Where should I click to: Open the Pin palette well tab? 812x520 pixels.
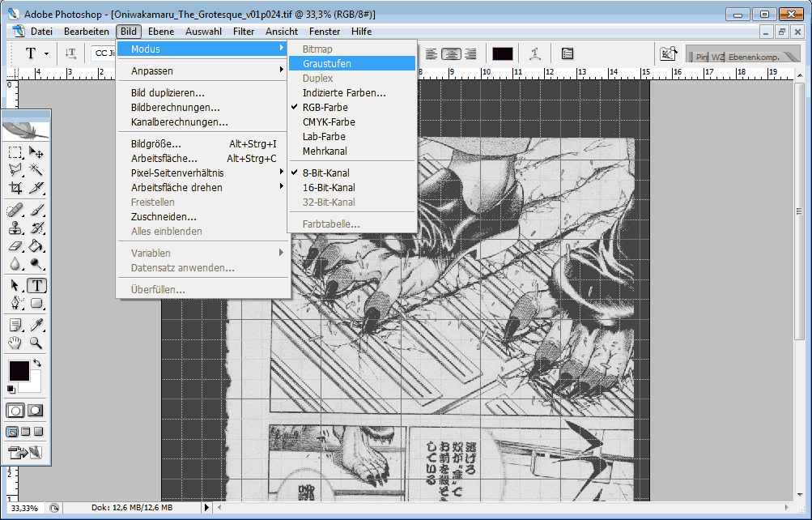tap(701, 57)
